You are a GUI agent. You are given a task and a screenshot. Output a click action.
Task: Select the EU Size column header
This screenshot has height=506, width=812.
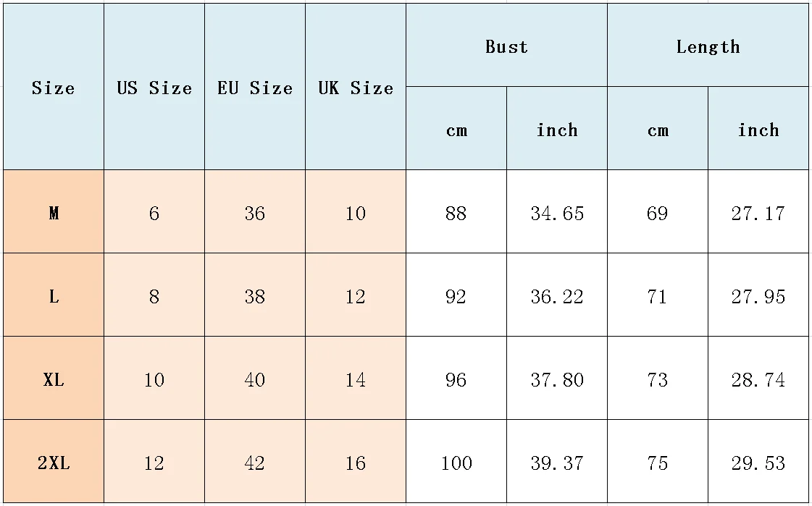click(x=255, y=87)
